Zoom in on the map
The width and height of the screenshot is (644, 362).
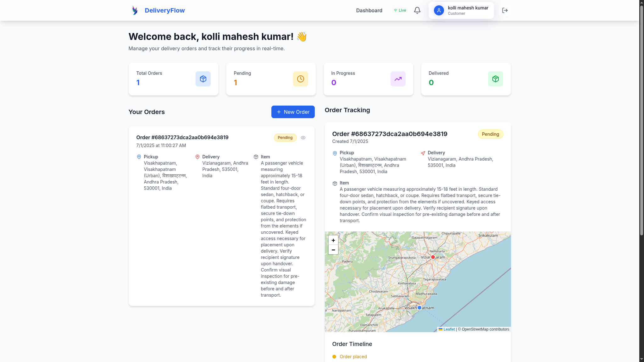click(x=333, y=240)
